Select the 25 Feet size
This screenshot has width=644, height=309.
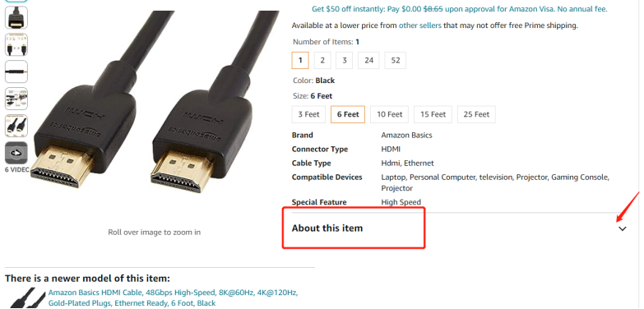pyautogui.click(x=476, y=114)
